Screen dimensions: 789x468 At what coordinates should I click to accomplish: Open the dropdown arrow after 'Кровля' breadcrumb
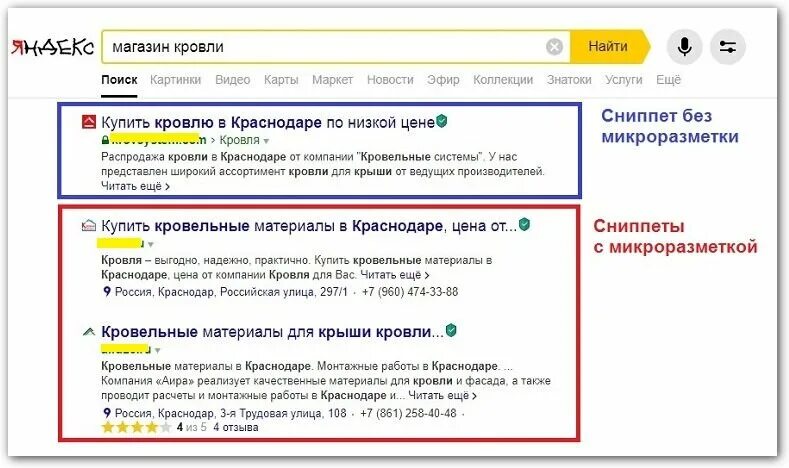coord(266,141)
